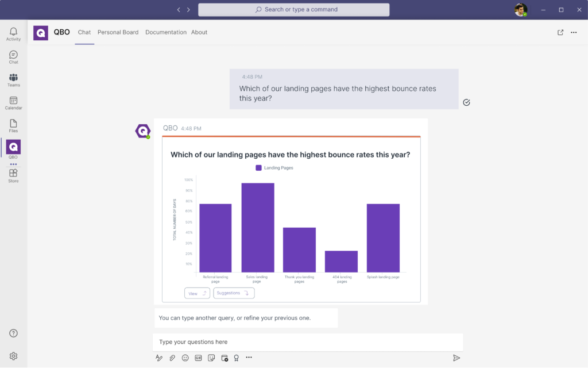The width and height of the screenshot is (588, 368).
Task: Switch to the Documentation tab
Action: pos(165,33)
